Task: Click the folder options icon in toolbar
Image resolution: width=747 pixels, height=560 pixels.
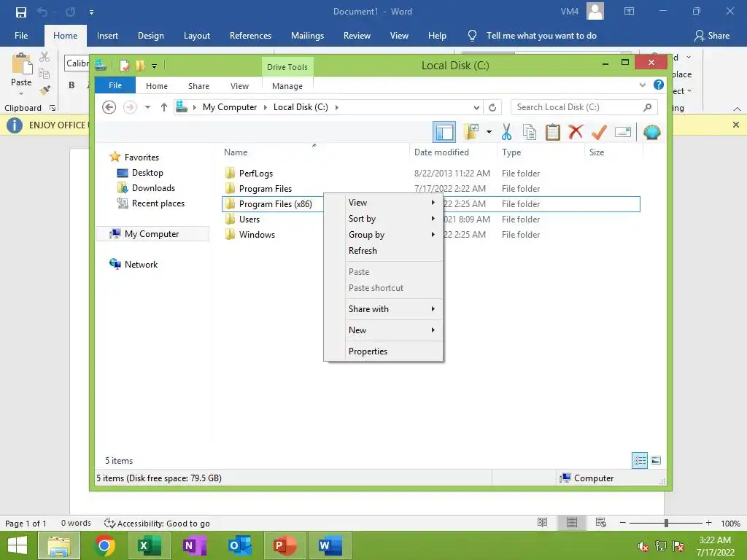Action: [x=471, y=132]
